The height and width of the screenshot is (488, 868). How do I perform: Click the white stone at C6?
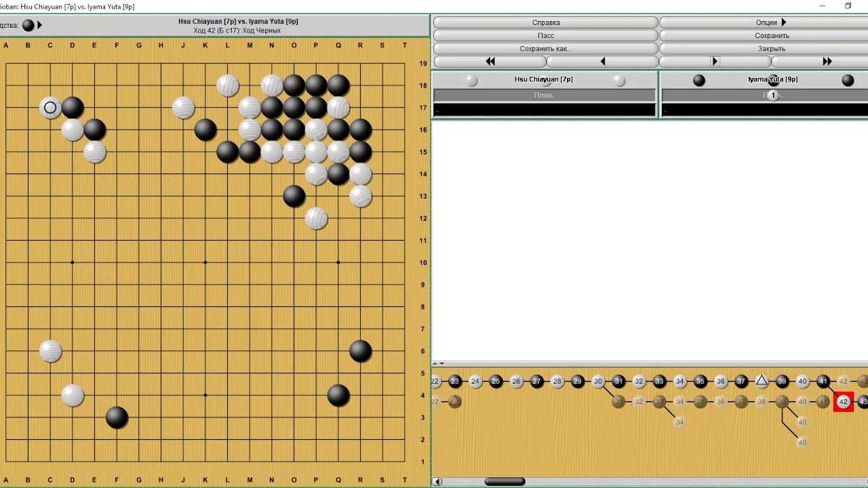click(x=50, y=351)
